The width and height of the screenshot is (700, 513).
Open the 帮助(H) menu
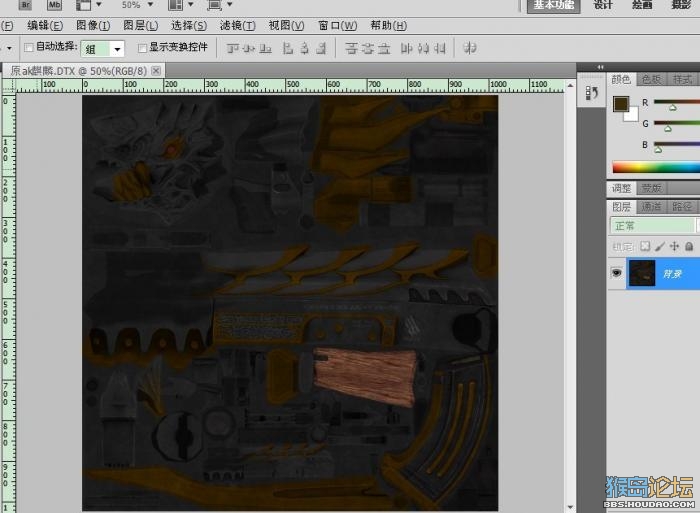pos(388,25)
